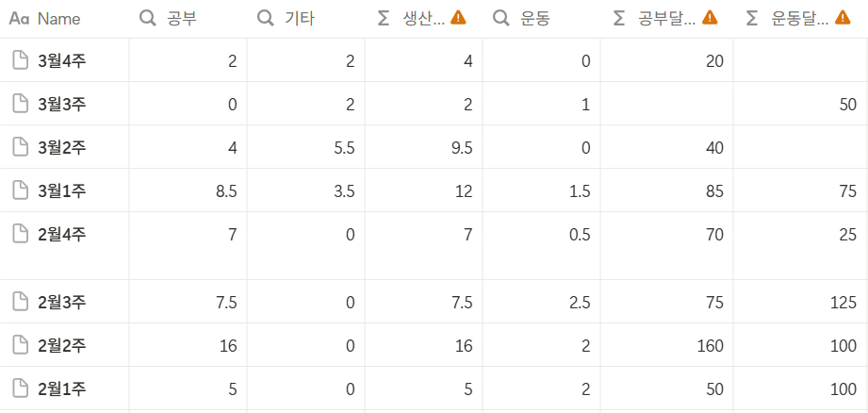Click the warning icon on 운동달 column header
Screen dimensions: 868x413
[x=843, y=18]
